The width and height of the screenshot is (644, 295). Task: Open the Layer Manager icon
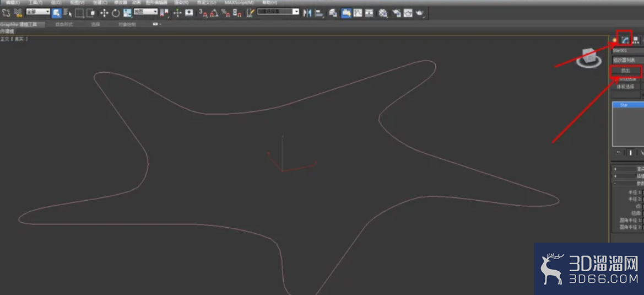pos(333,13)
